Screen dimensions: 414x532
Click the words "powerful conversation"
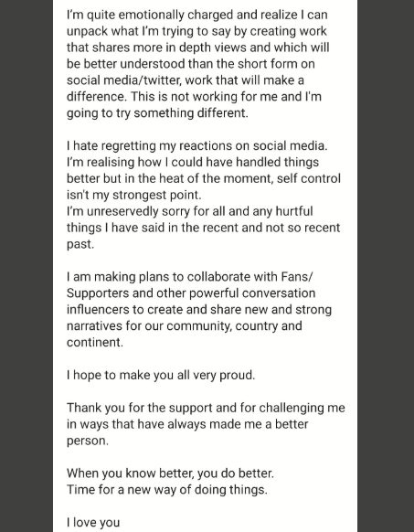[x=252, y=293]
